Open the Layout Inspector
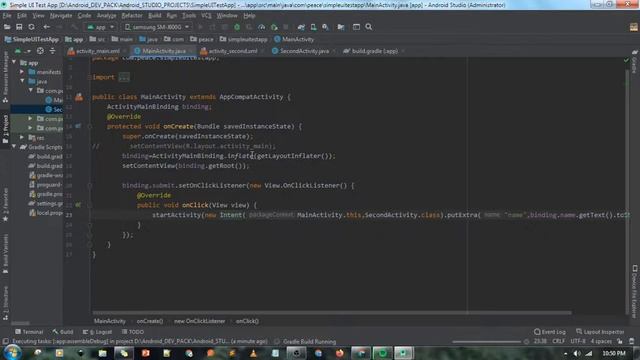Image resolution: width=640 pixels, height=360 pixels. pos(600,332)
